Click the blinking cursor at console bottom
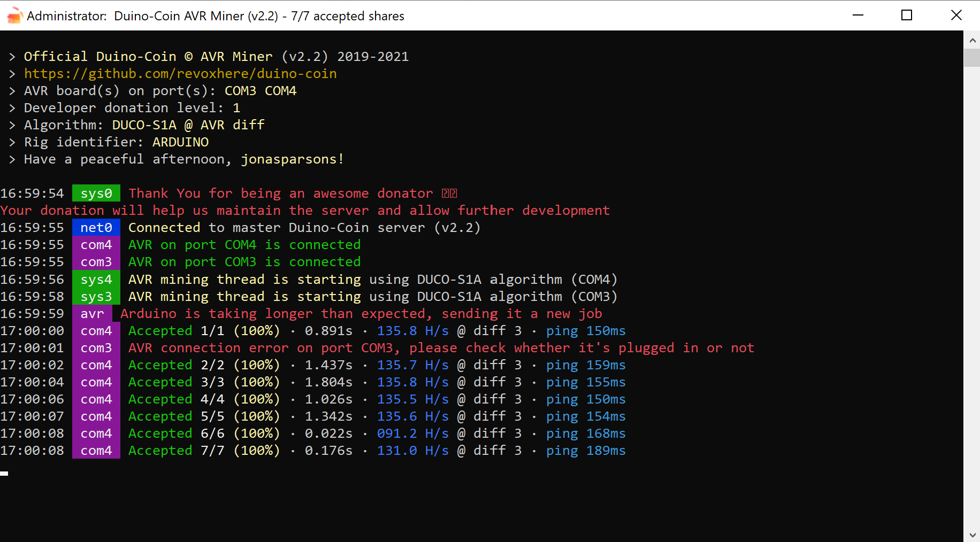 point(4,474)
